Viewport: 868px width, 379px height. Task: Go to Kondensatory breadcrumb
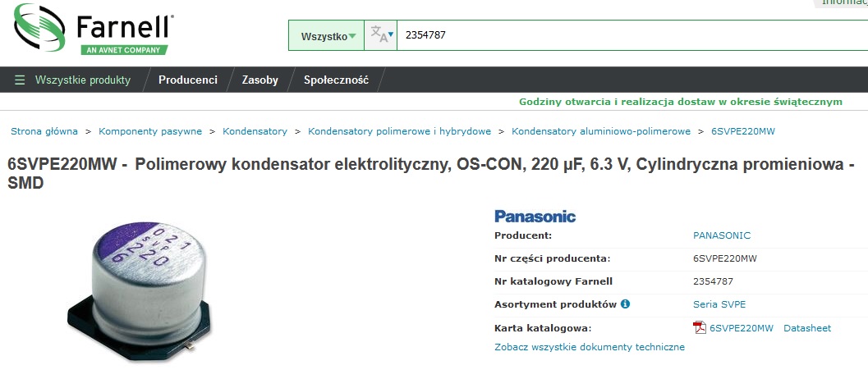coord(255,131)
